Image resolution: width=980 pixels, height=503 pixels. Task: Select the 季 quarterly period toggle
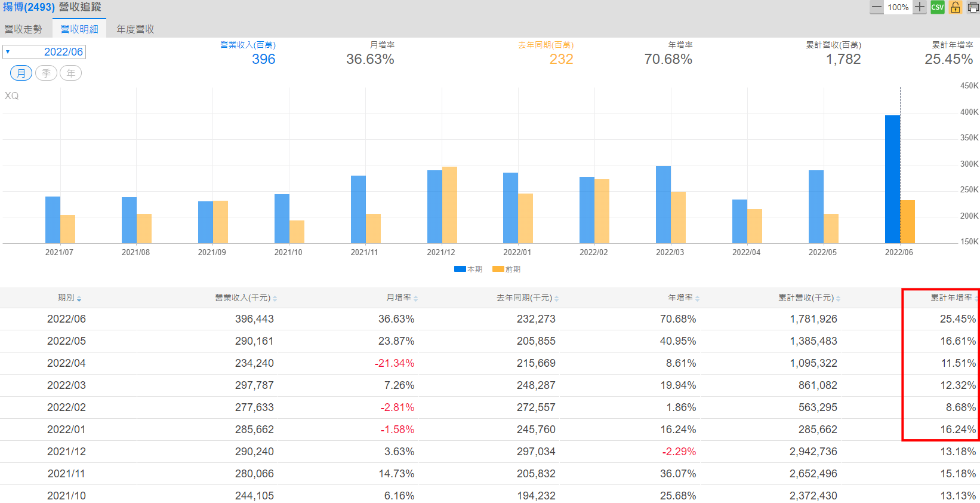point(46,73)
